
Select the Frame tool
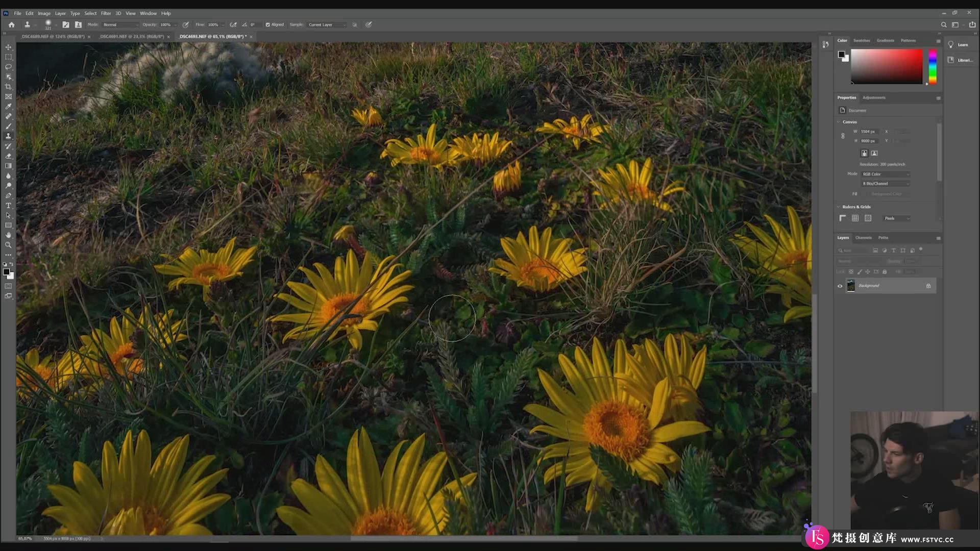[8, 96]
